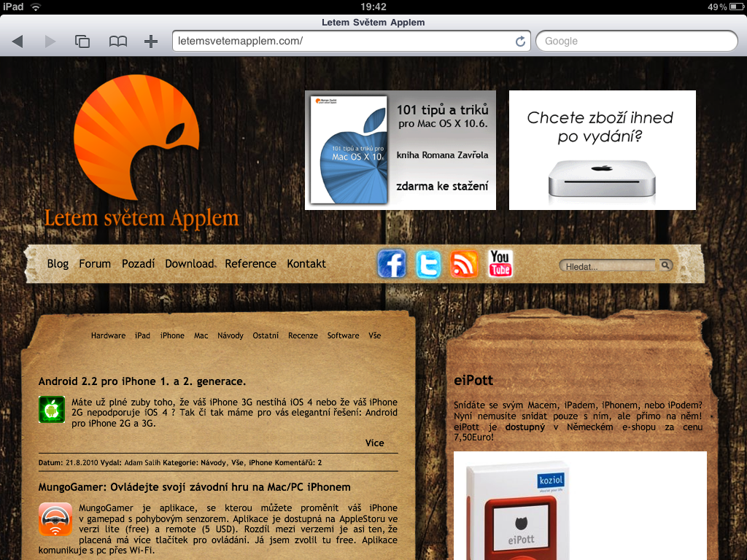Open the Reference menu item
747x560 pixels.
(251, 263)
